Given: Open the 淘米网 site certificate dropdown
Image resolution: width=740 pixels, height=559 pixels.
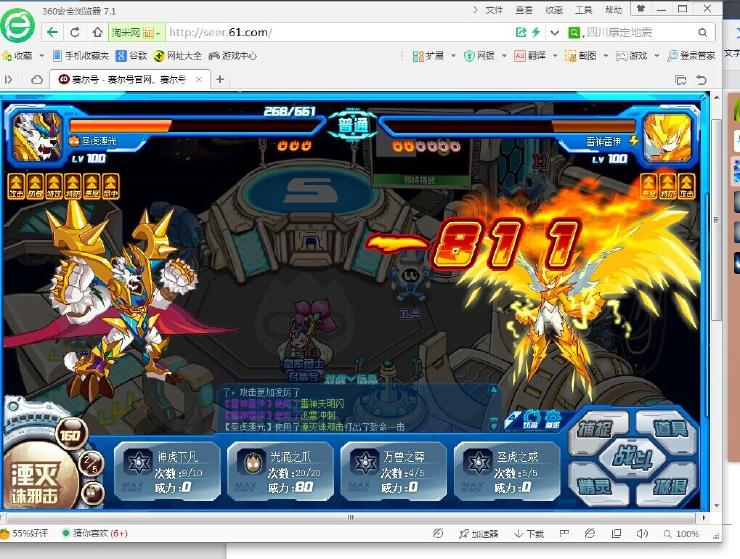Looking at the screenshot, I should [137, 32].
